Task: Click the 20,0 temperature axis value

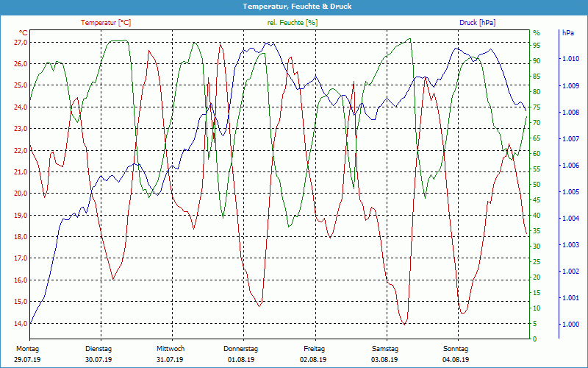Action: coord(21,194)
